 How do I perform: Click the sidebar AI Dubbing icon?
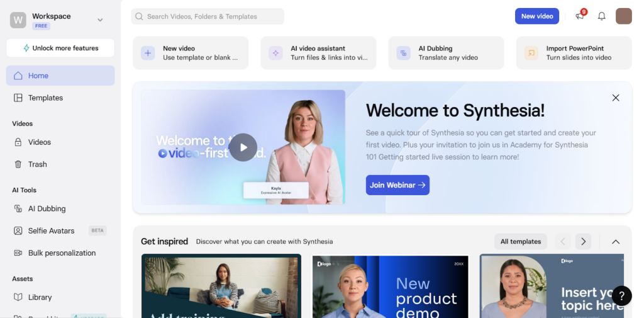[18, 208]
